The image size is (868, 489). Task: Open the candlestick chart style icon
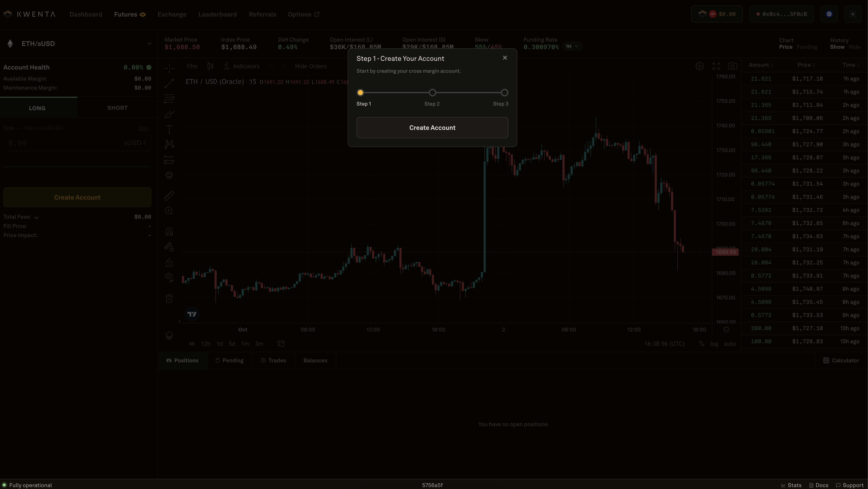[x=210, y=66]
